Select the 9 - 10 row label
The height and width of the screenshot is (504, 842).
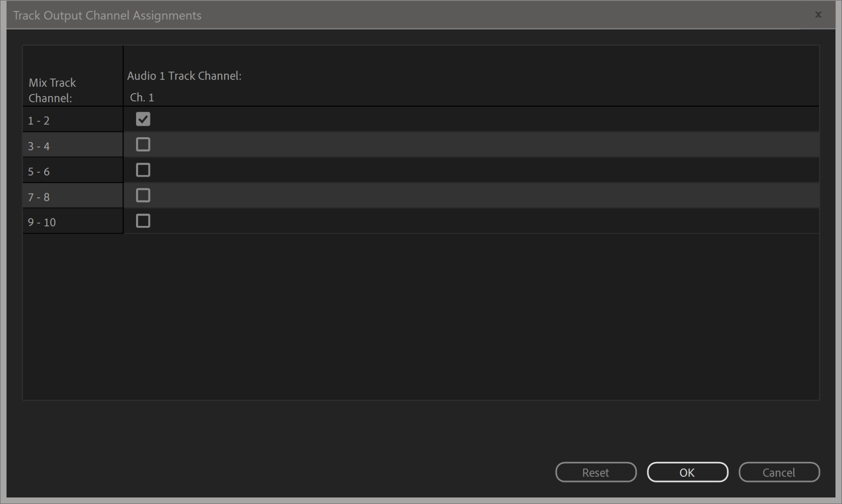coord(42,222)
